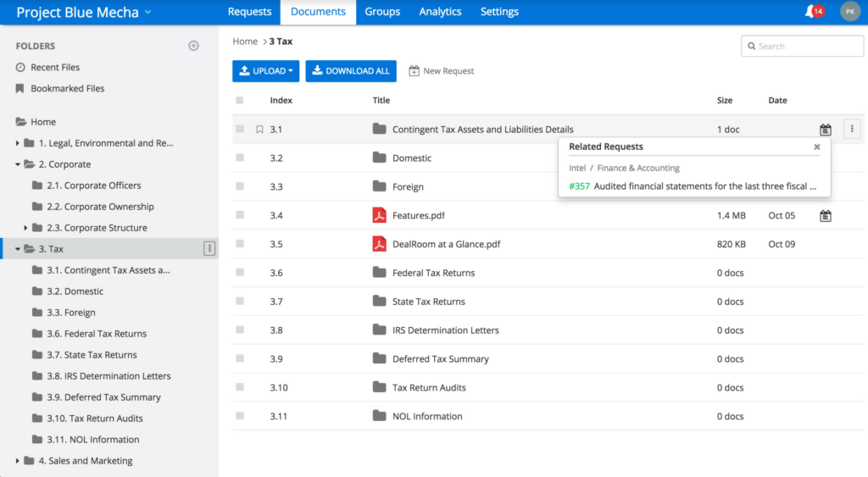
Task: Click the Download All button
Action: point(351,71)
